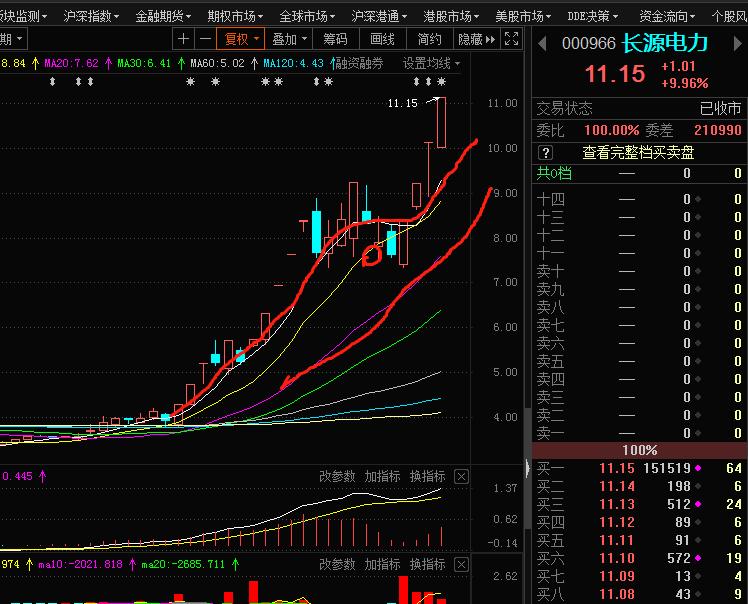Click the 简约 toolbar button
748x604 pixels.
(x=429, y=39)
